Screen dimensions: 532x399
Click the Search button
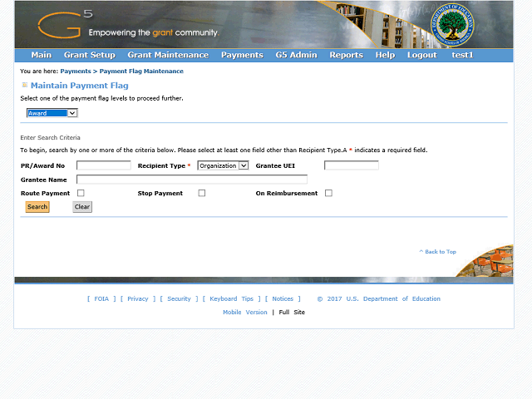point(37,207)
